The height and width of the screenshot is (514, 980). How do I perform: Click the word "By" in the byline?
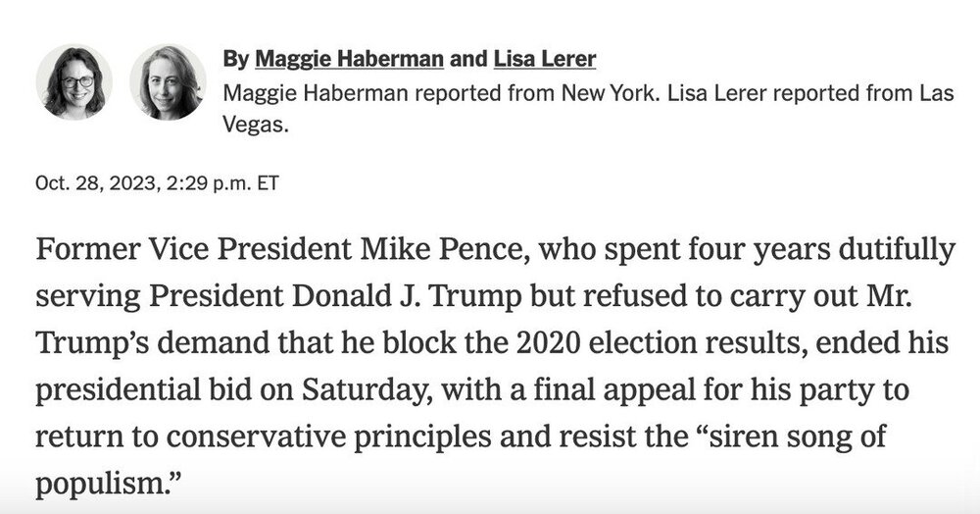pyautogui.click(x=235, y=60)
